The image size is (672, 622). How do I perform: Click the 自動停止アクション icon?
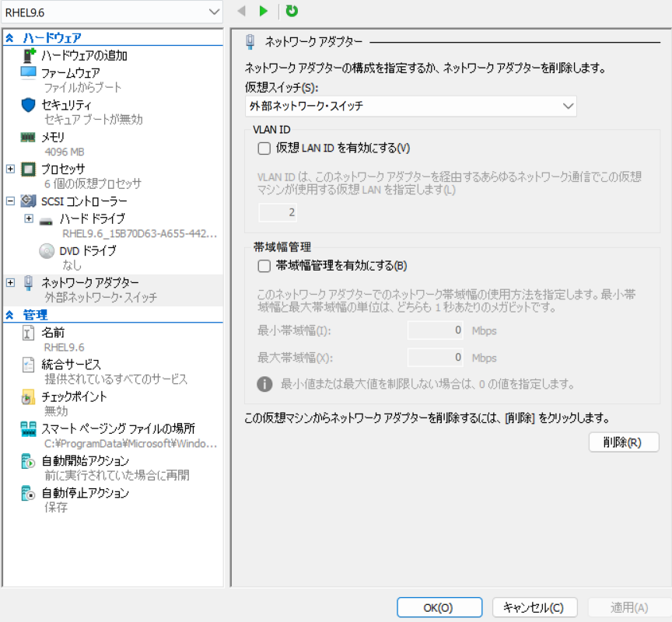[28, 493]
